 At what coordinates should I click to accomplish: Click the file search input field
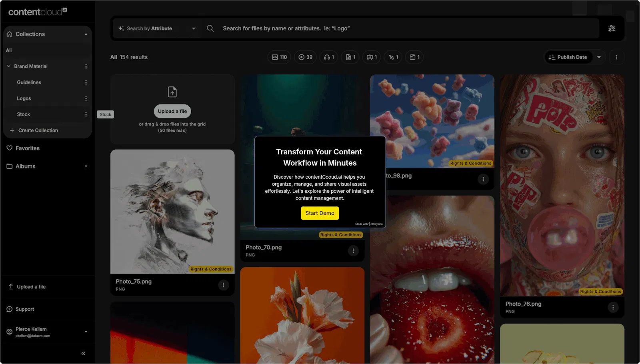coord(408,28)
